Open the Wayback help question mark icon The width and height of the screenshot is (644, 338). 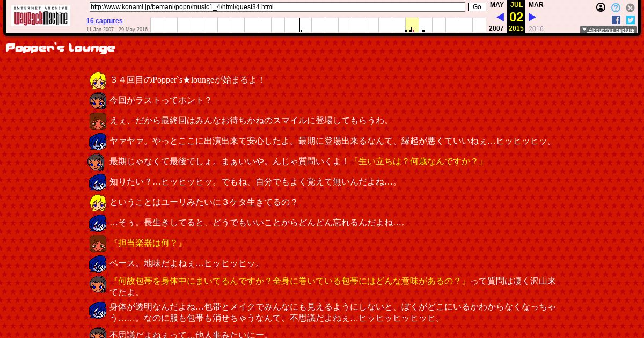click(616, 8)
